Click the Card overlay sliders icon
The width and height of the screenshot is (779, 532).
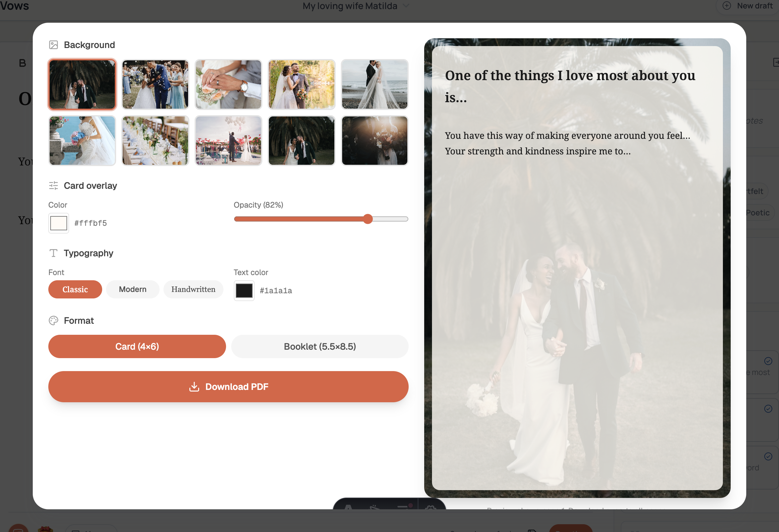54,186
